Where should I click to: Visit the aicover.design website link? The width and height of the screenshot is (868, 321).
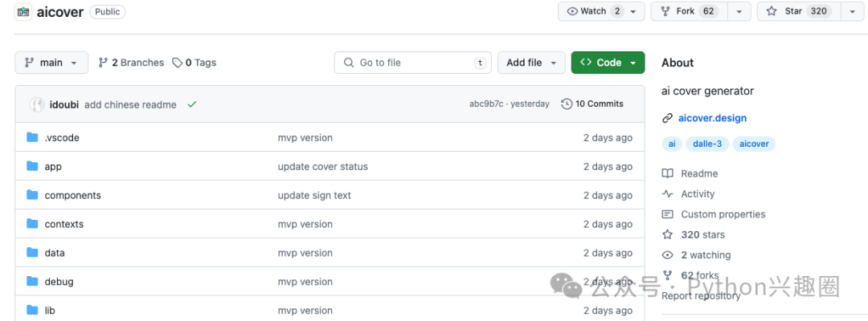pos(712,118)
